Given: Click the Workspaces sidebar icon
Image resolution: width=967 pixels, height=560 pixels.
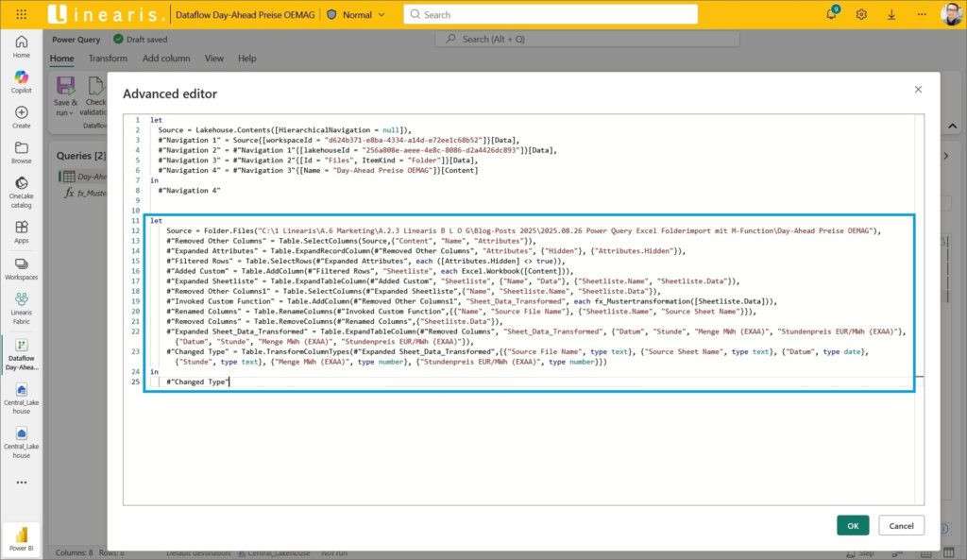Looking at the screenshot, I should point(21,265).
